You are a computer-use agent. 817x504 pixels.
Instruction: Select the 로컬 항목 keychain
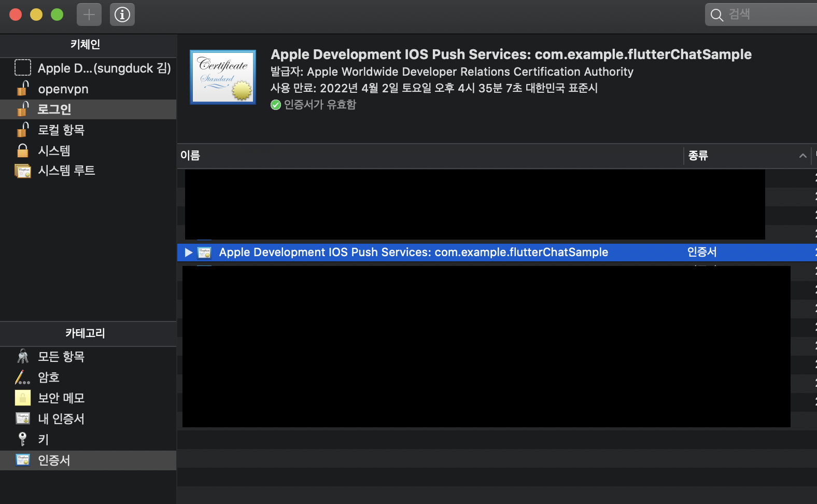pyautogui.click(x=88, y=130)
